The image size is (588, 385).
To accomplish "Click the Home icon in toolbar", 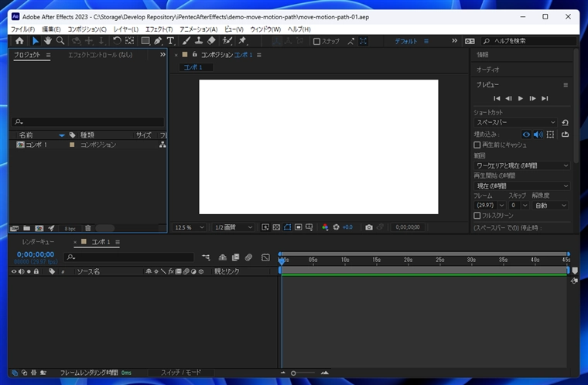I will pos(19,41).
